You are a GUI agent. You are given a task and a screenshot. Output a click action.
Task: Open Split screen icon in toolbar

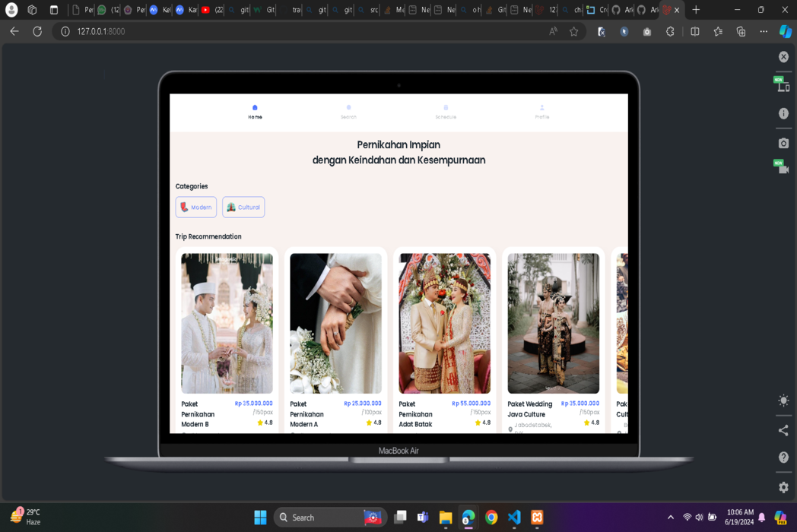point(695,31)
